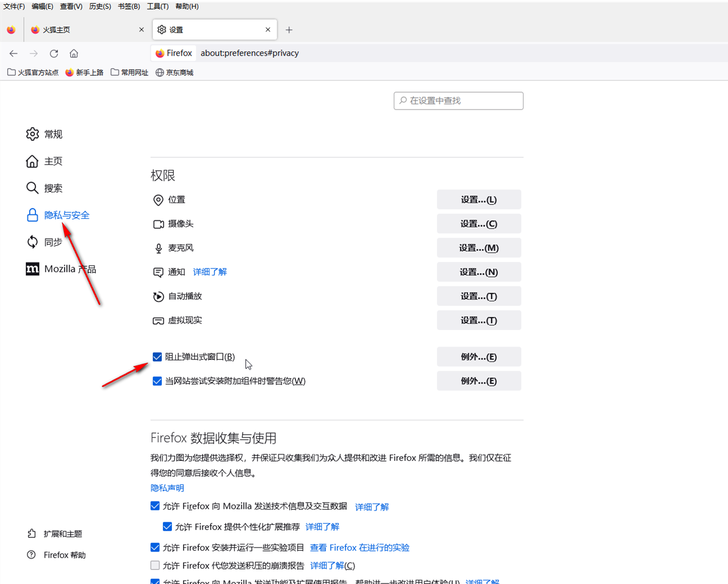Click the 麦克风 microphone icon
Image resolution: width=728 pixels, height=584 pixels.
[x=158, y=248]
